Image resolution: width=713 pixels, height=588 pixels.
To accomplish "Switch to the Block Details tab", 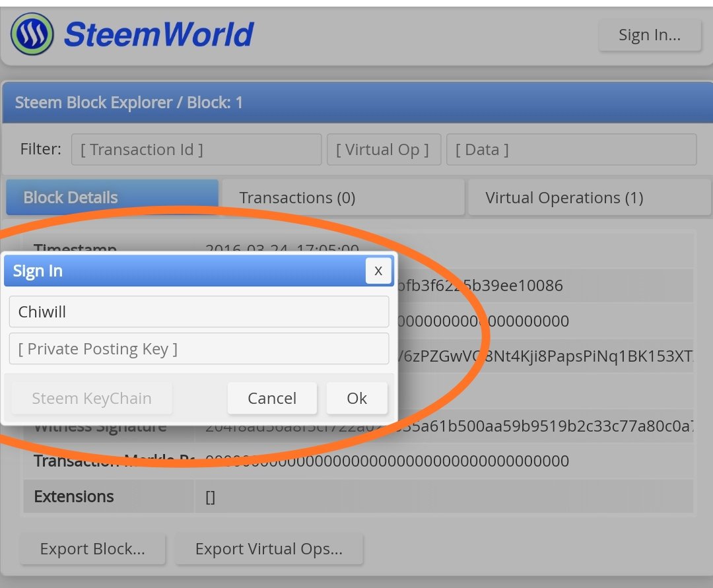I will coord(112,197).
